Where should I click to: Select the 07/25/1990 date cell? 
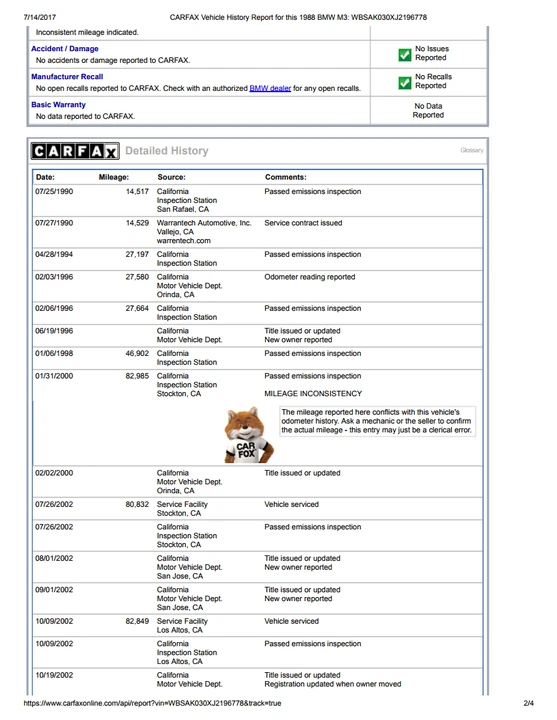pyautogui.click(x=54, y=191)
